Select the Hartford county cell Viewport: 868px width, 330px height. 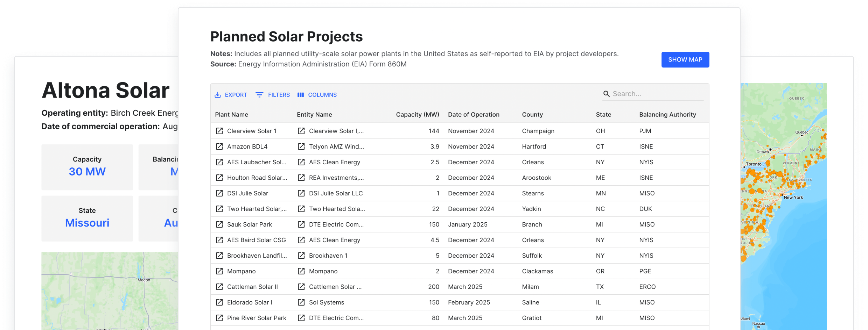tap(534, 146)
